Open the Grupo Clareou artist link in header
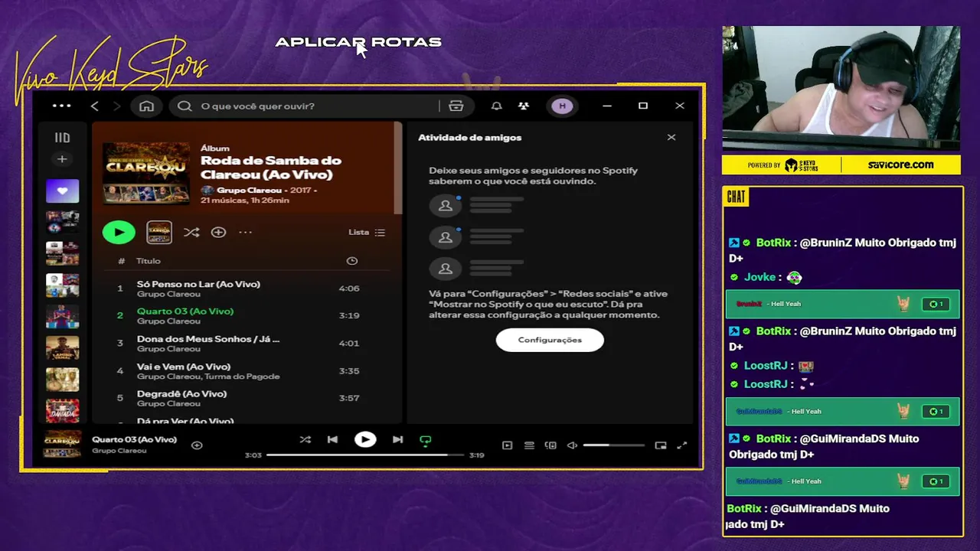980x551 pixels. (249, 190)
